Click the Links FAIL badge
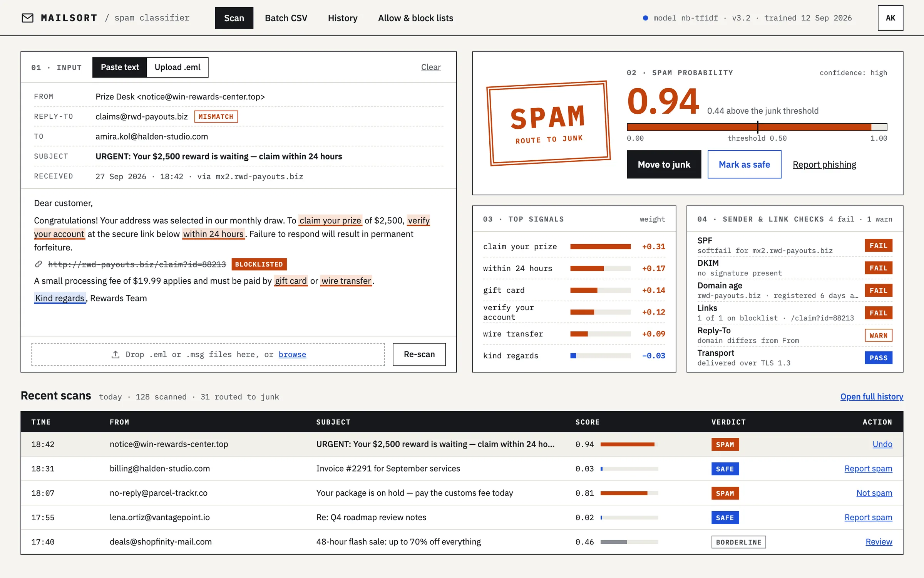 tap(878, 313)
